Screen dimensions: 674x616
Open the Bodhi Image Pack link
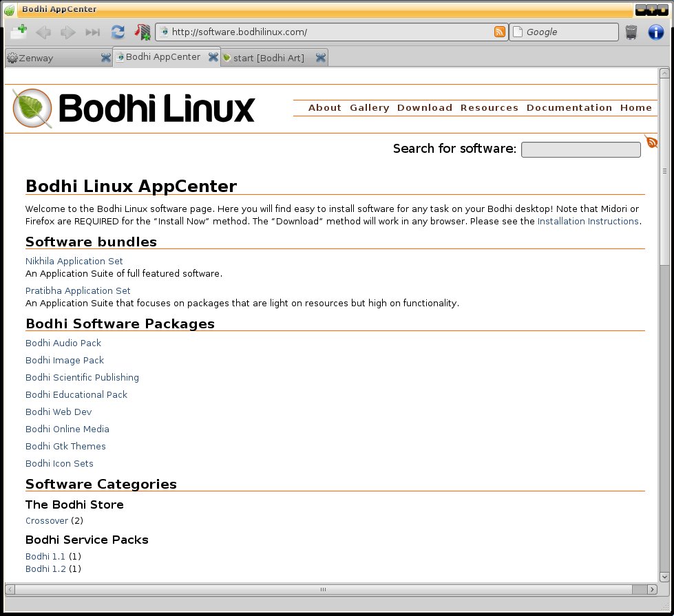tap(65, 360)
